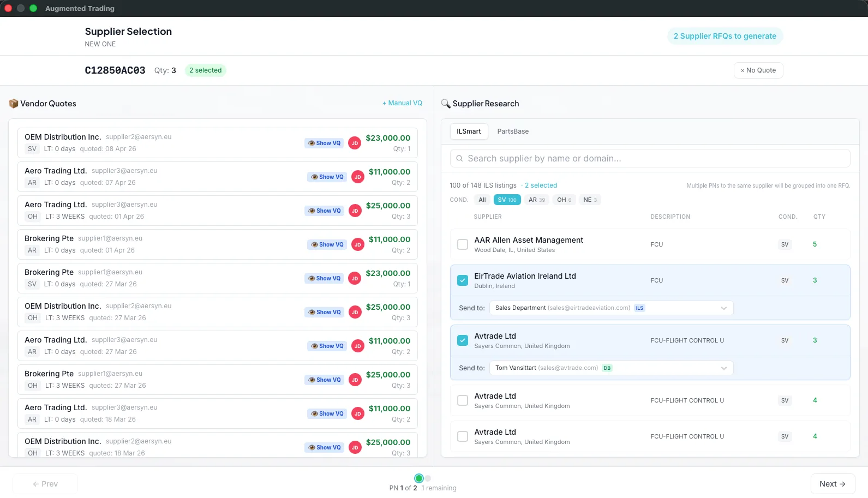This screenshot has width=868, height=498.
Task: Filter conditions by NE 3
Action: point(590,200)
